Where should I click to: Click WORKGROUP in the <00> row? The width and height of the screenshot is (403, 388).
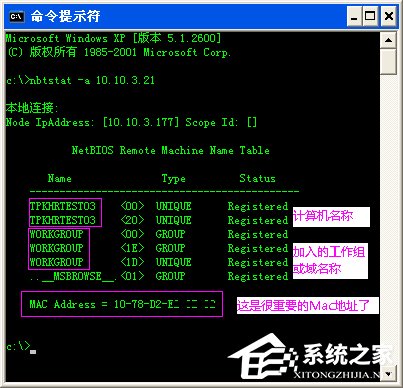click(x=56, y=234)
